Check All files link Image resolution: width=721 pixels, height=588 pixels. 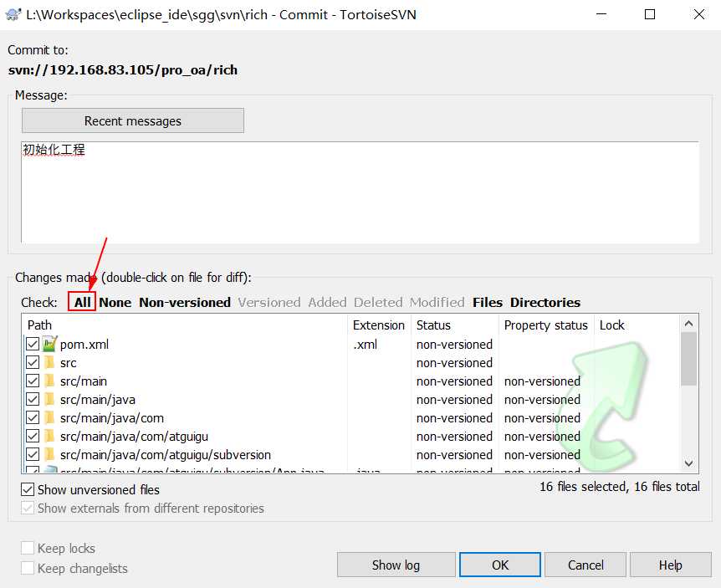click(x=82, y=302)
